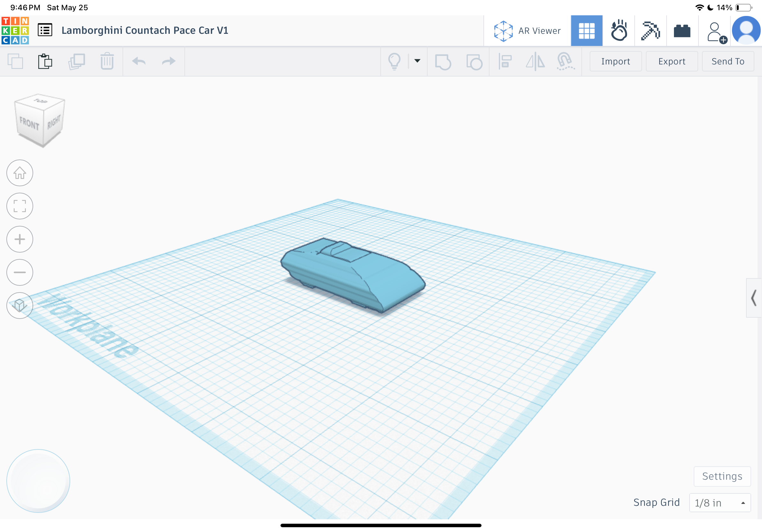Toggle the Show all lightbulb icon
This screenshot has width=762, height=532.
[394, 61]
